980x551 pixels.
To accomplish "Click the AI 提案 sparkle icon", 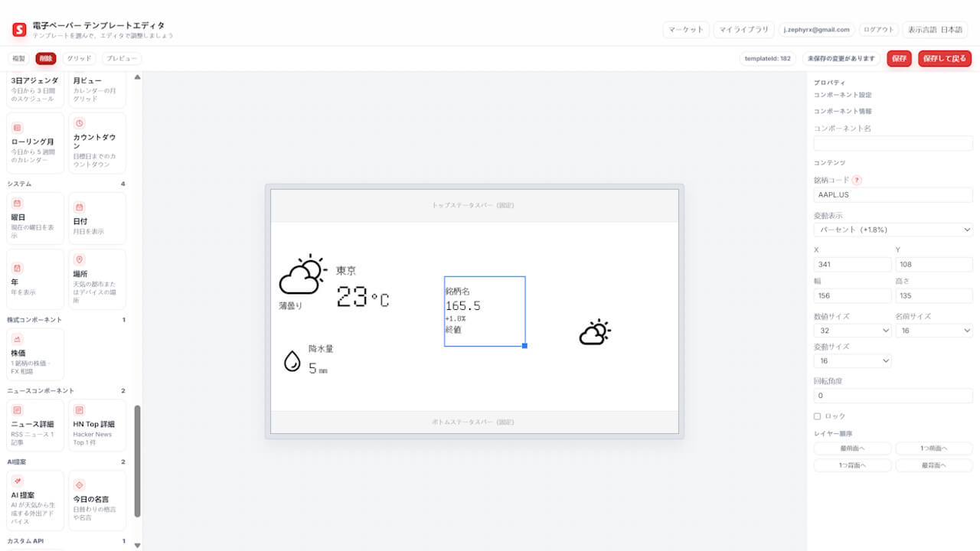I will (x=18, y=481).
